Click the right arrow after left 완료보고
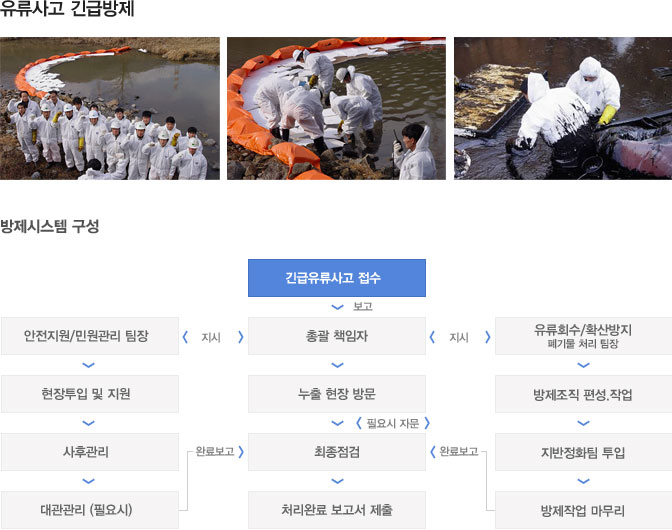 pyautogui.click(x=241, y=452)
